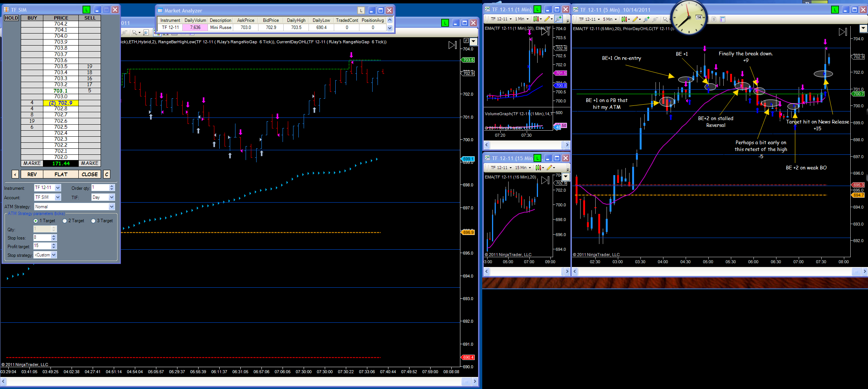The height and width of the screenshot is (389, 868).
Task: Click the L link button in Market Analyzer window
Action: [x=361, y=11]
